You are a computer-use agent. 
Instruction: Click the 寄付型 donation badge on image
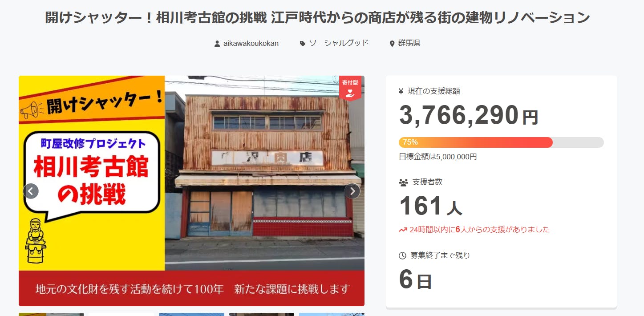tap(350, 88)
